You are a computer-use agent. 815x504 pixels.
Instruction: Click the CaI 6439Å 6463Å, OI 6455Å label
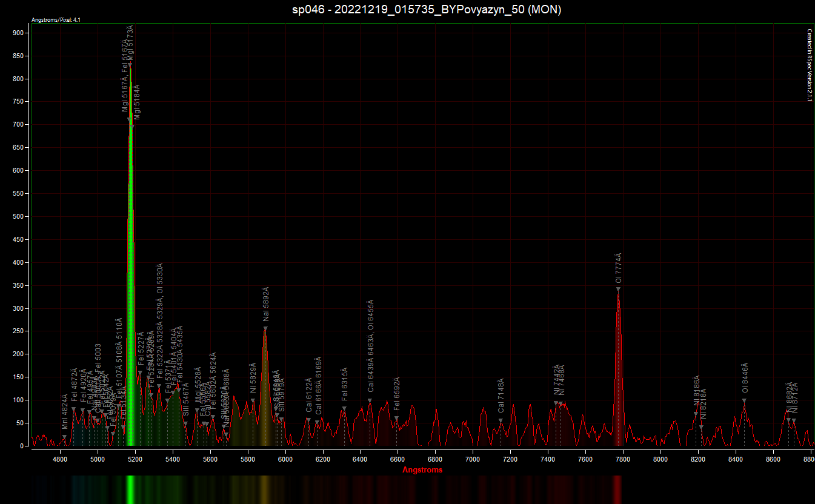(x=371, y=346)
